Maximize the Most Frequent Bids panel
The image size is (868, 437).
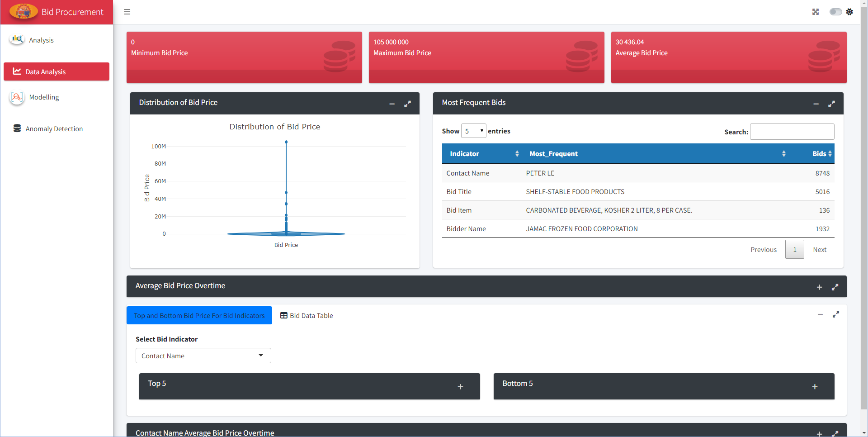[831, 104]
